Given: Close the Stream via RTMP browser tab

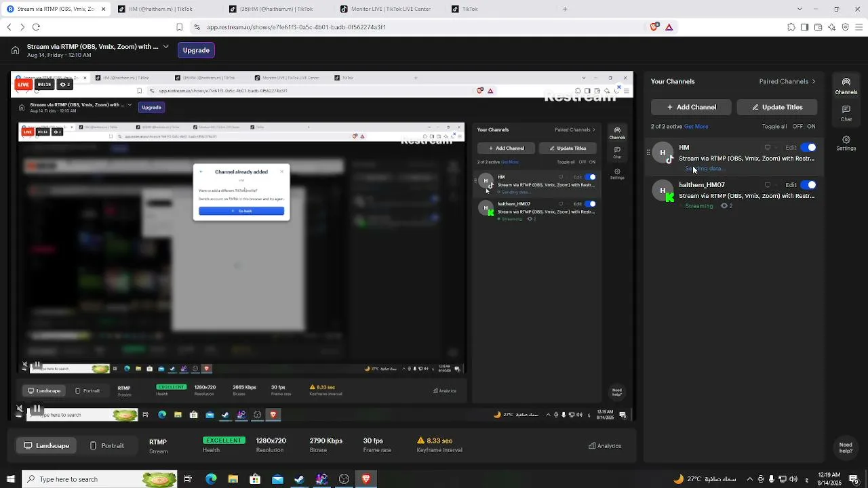Looking at the screenshot, I should pos(103,9).
